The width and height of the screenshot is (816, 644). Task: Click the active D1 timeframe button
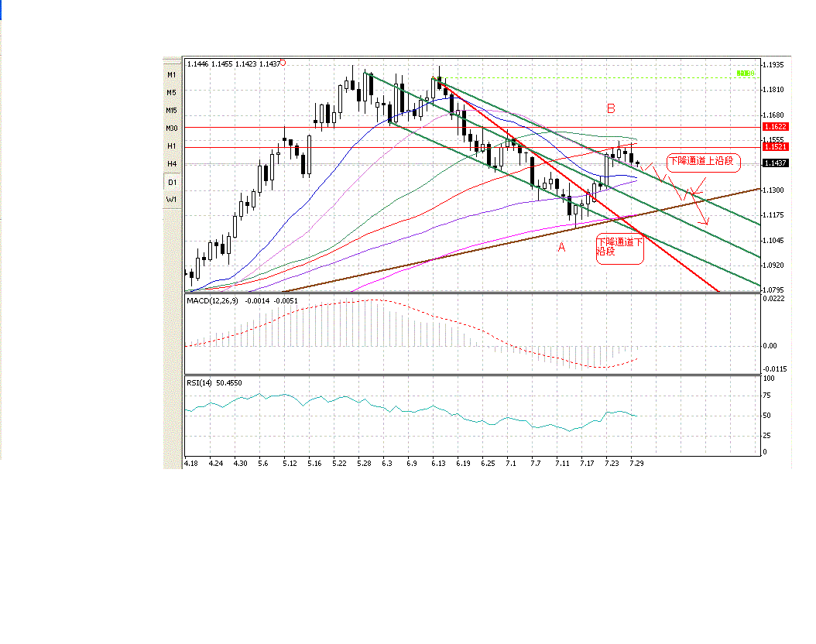pyautogui.click(x=172, y=182)
